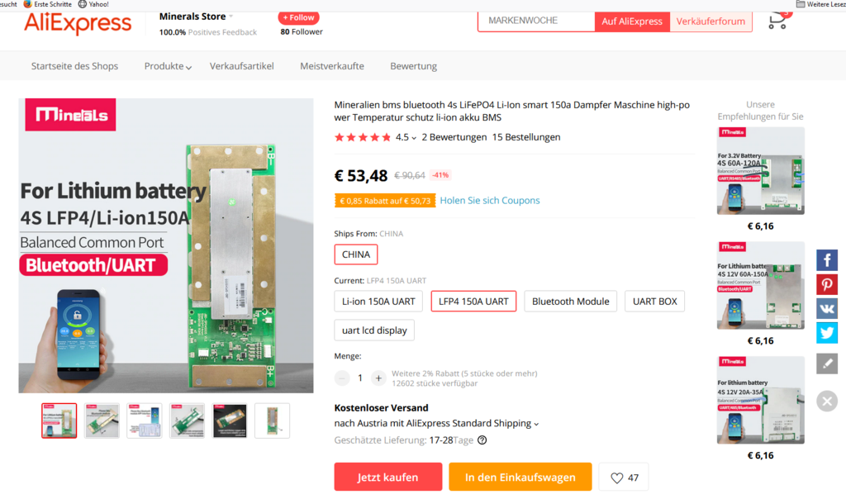846x504 pixels.
Task: Expand the Produkte menu
Action: pyautogui.click(x=168, y=66)
